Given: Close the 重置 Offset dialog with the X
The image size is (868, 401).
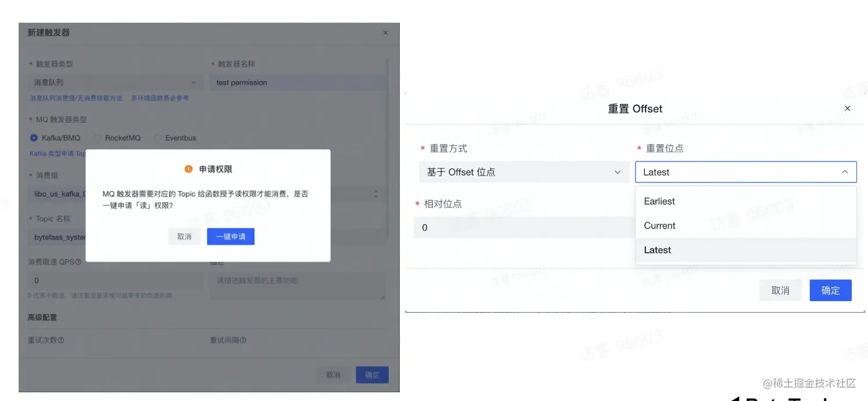Looking at the screenshot, I should pos(848,109).
